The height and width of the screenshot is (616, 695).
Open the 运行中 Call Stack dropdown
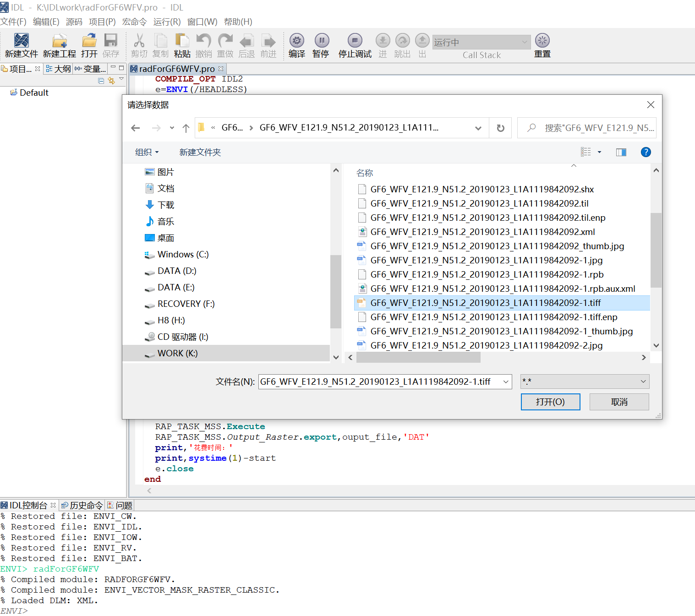click(481, 42)
